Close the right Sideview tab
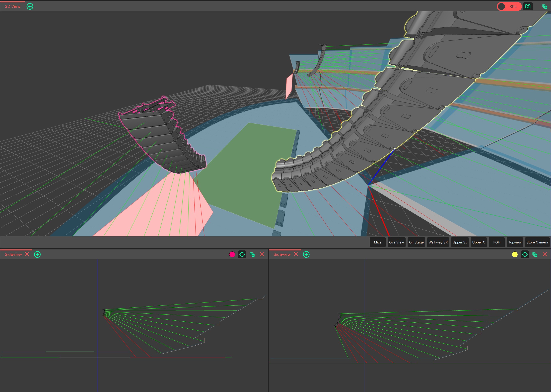This screenshot has height=392, width=551. tap(296, 254)
